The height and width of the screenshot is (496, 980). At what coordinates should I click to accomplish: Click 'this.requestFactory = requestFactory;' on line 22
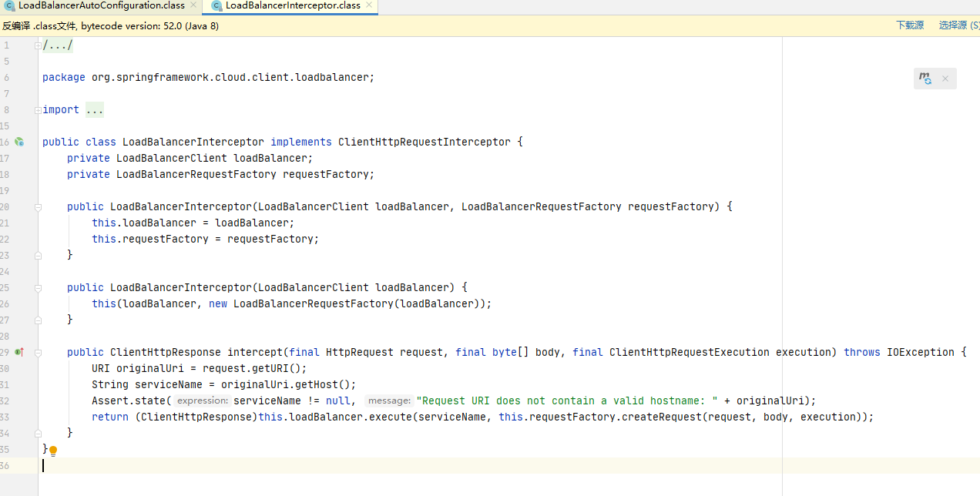206,240
